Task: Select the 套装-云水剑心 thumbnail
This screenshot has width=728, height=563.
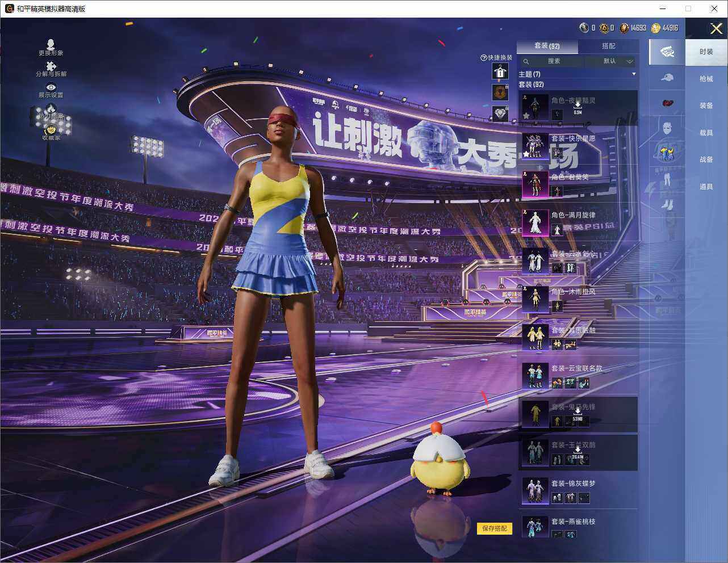Action: click(535, 261)
